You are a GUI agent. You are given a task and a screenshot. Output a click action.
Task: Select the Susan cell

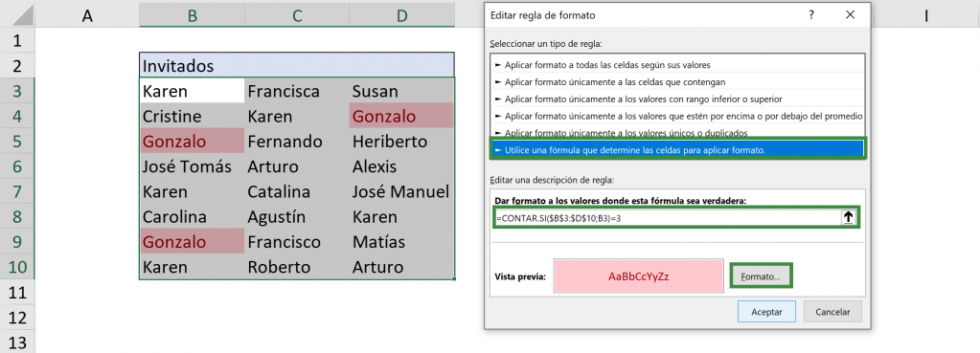tap(402, 91)
